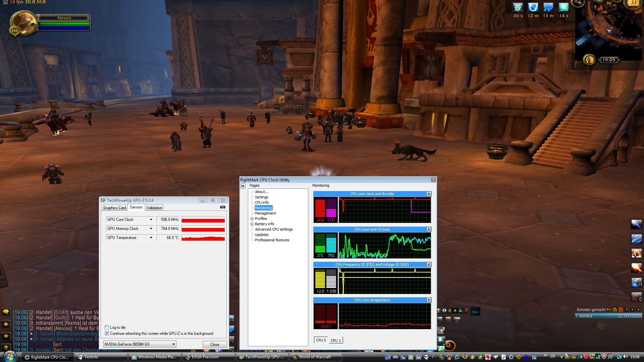
Task: Click the damage meter yellow page icon
Action: 615,310
